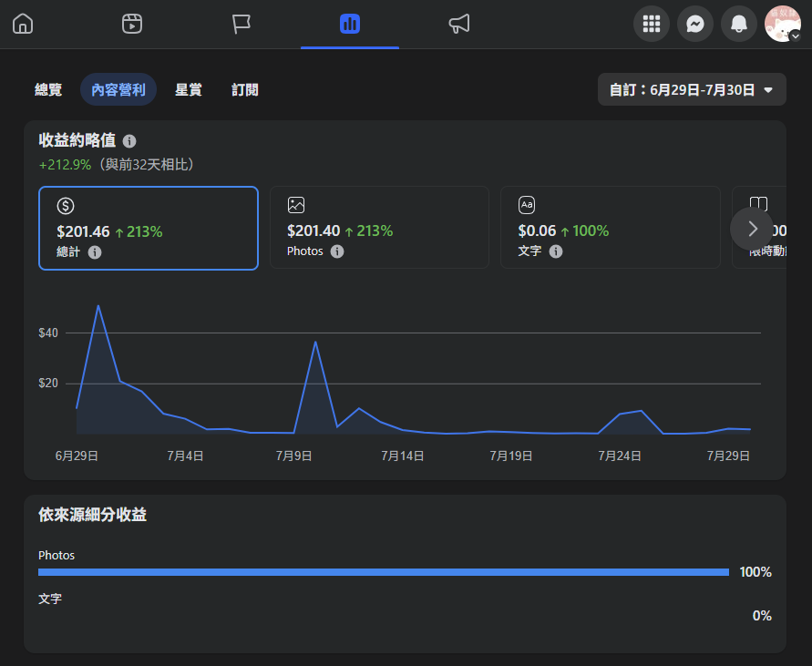This screenshot has height=666, width=812.
Task: Switch to the 訂閱 tab
Action: (245, 89)
